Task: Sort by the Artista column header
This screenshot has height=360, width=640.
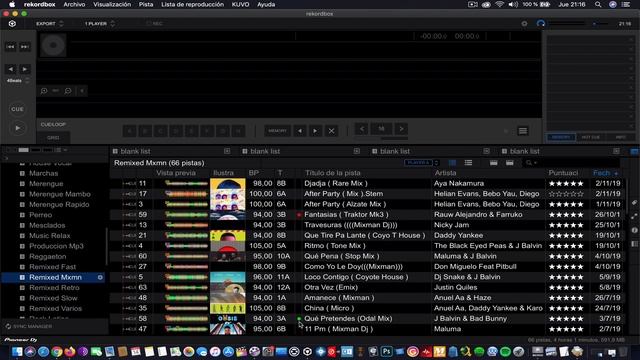Action: (x=445, y=173)
